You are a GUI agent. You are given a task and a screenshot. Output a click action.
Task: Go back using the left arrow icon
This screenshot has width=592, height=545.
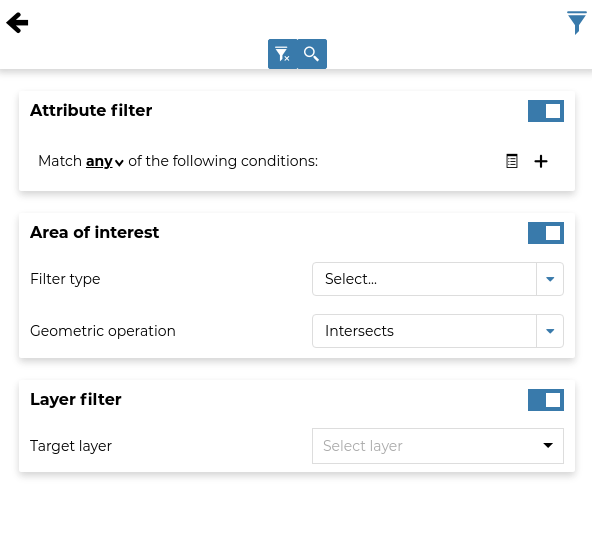click(17, 23)
